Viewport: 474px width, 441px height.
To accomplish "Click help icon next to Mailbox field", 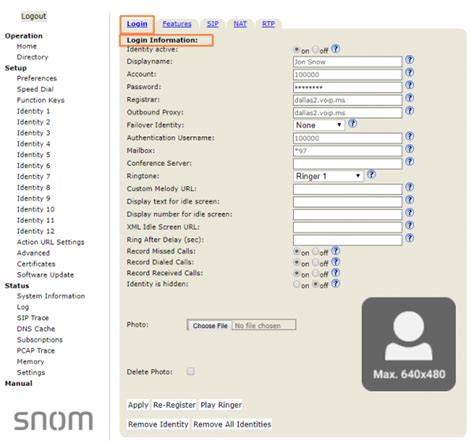I will 410,149.
